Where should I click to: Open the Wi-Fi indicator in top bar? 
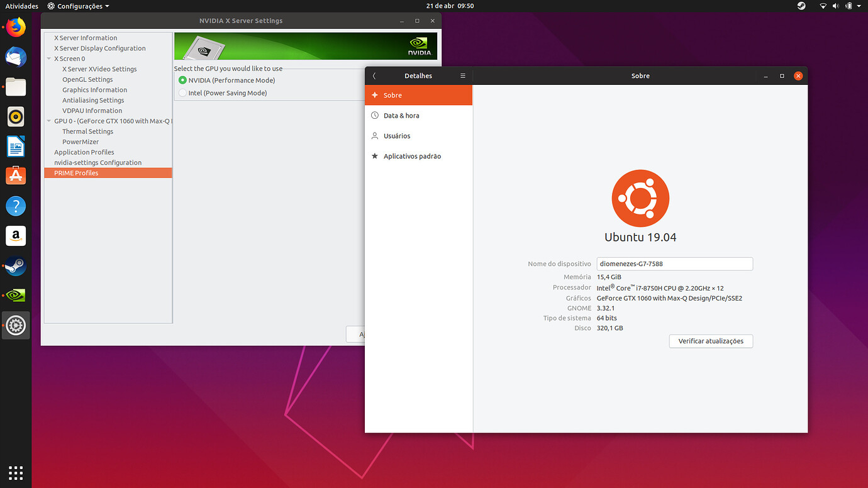point(823,6)
